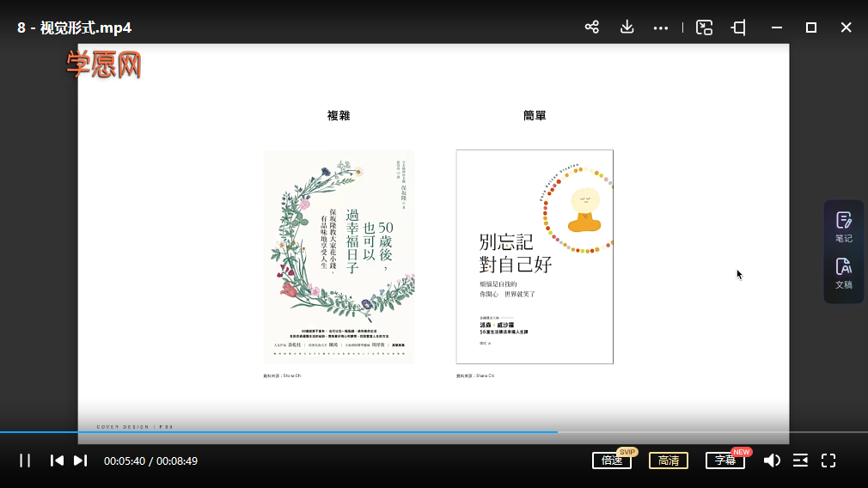The image size is (868, 488).
Task: Switch to the picture-in-picture mini player
Action: tap(704, 27)
